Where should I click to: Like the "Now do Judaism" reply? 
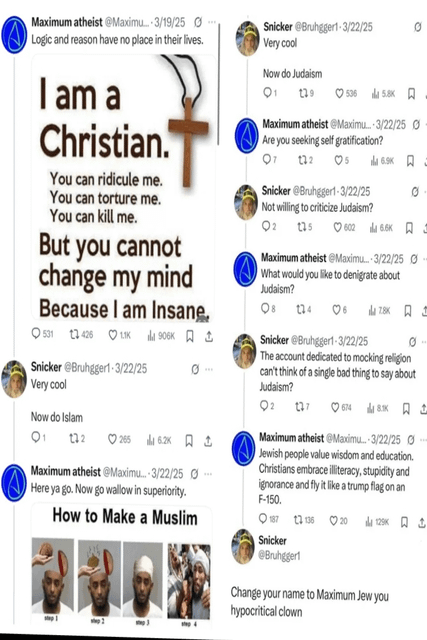pyautogui.click(x=346, y=93)
